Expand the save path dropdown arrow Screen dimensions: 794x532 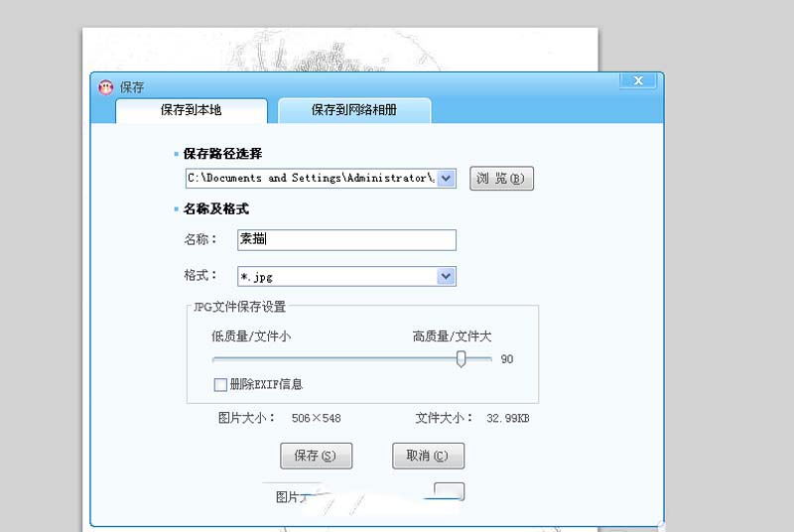446,179
